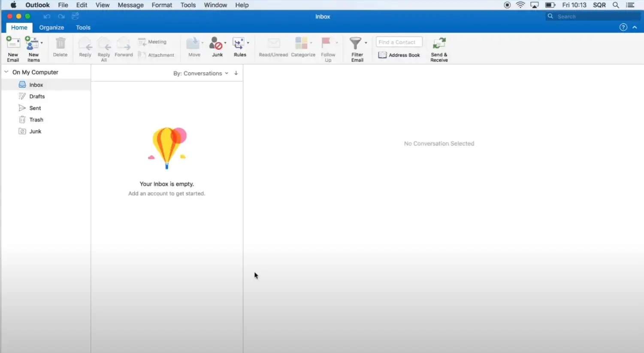The width and height of the screenshot is (644, 353).
Task: Open the Address Book
Action: [399, 55]
